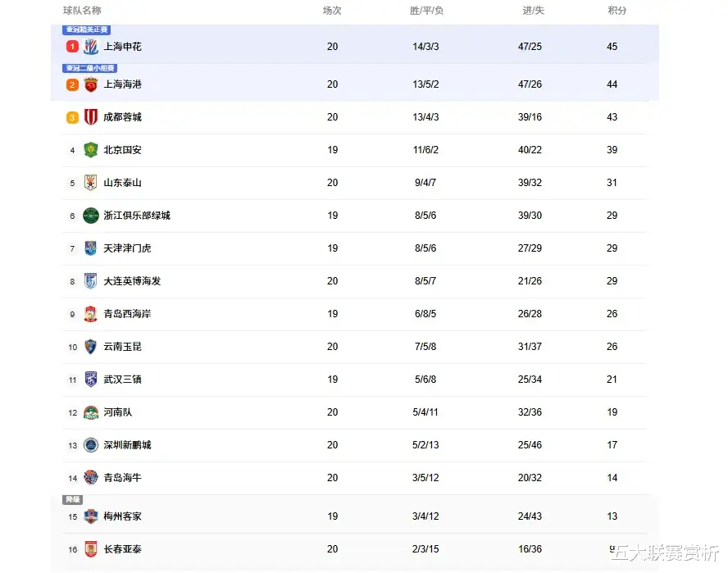Click the 积分 column header
Screen dimensions: 728x573
617,10
